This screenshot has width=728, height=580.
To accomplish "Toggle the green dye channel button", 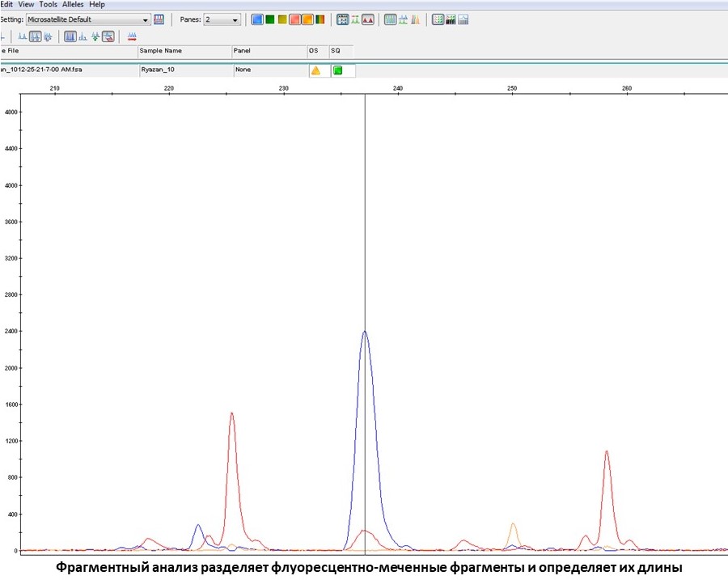I will 269,19.
